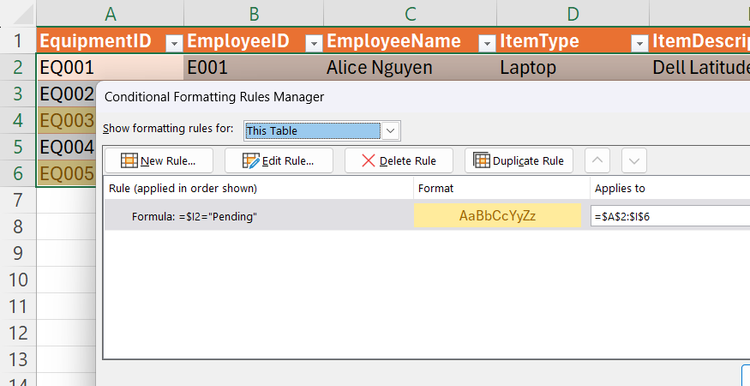Click the Format column header
The width and height of the screenshot is (750, 386).
(x=502, y=188)
